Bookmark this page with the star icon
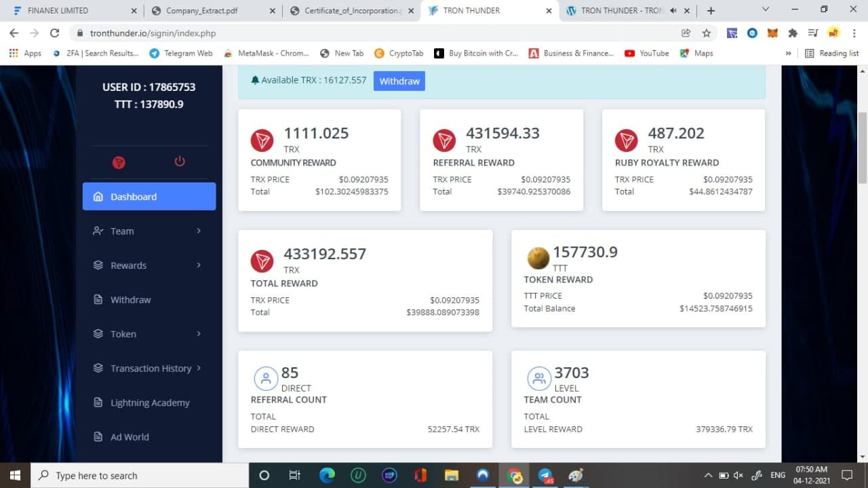The height and width of the screenshot is (488, 868). tap(707, 33)
